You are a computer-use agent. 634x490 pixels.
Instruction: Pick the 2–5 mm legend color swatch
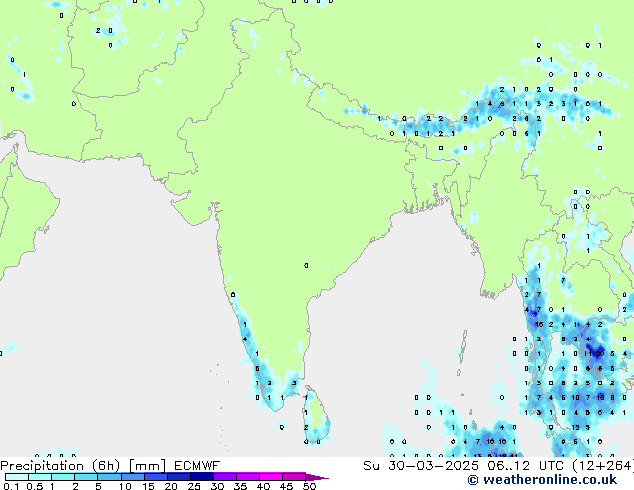pyautogui.click(x=86, y=477)
